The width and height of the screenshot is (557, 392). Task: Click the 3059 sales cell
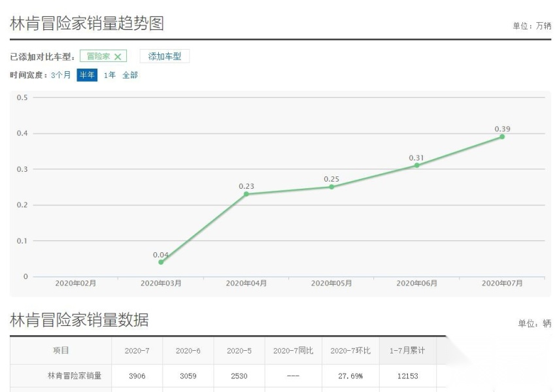click(x=188, y=376)
